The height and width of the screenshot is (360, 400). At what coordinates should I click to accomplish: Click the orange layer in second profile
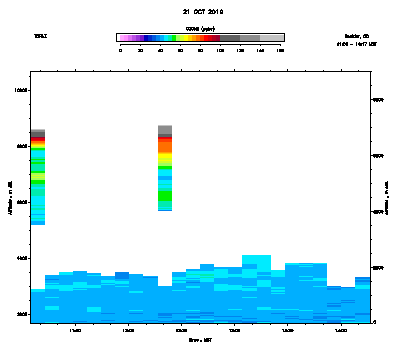[x=165, y=147]
